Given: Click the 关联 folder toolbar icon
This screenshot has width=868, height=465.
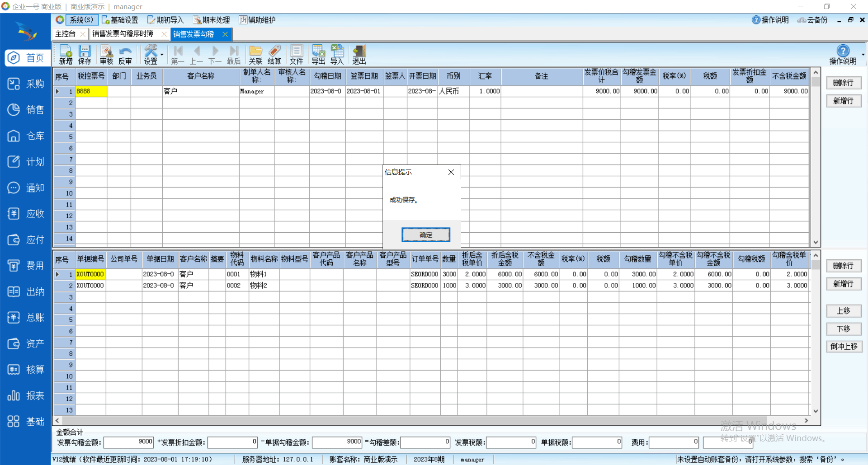Looking at the screenshot, I should (255, 55).
